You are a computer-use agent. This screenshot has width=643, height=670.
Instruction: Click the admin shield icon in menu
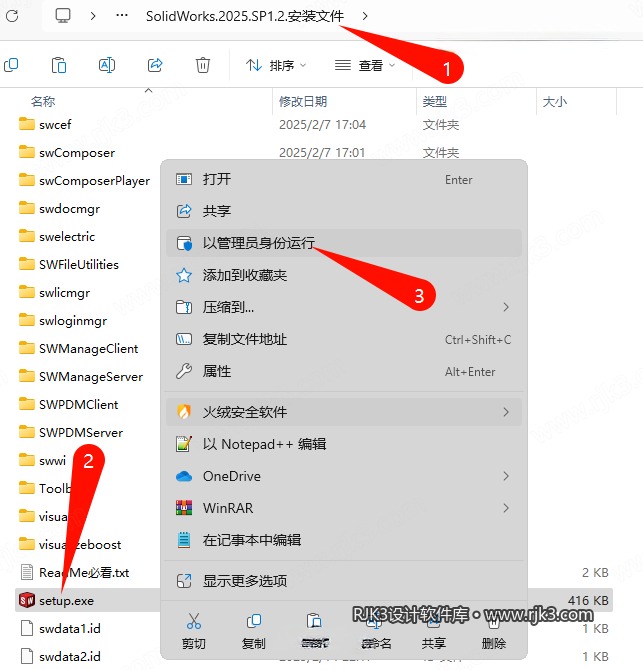[x=184, y=243]
